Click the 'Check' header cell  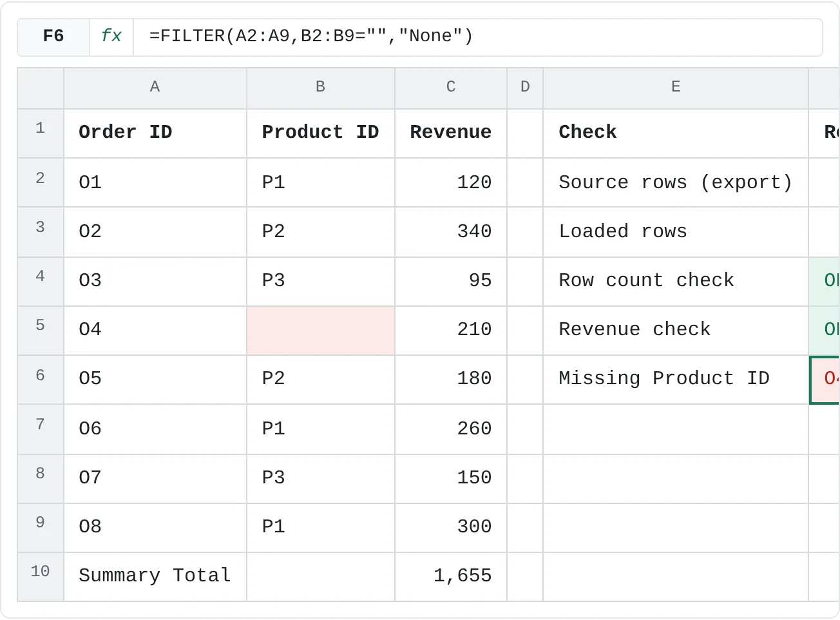[676, 133]
